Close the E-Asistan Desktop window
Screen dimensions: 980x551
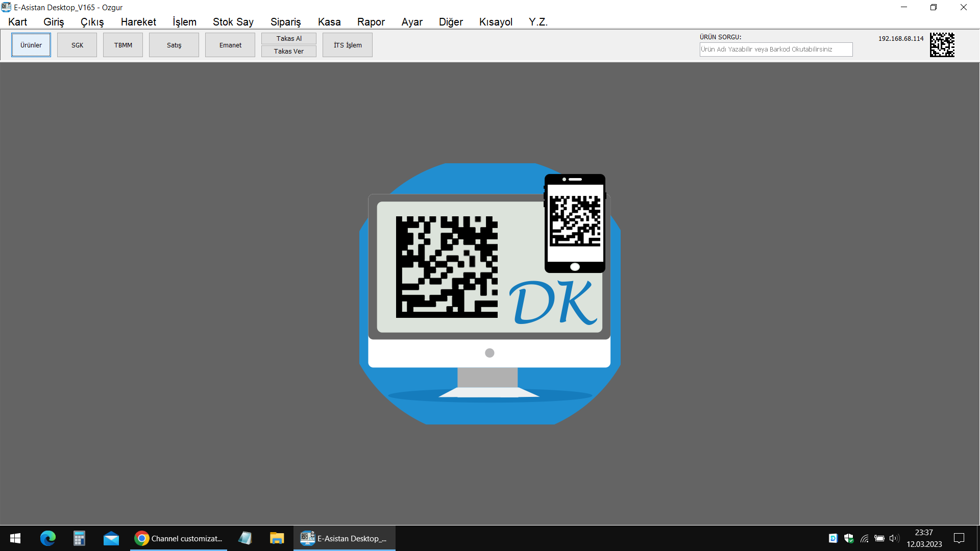click(x=964, y=7)
